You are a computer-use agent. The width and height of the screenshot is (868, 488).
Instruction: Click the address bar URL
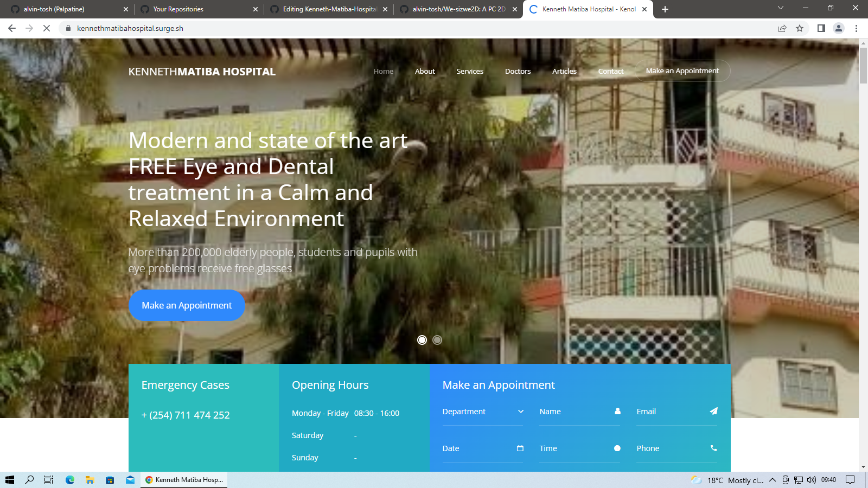point(130,28)
